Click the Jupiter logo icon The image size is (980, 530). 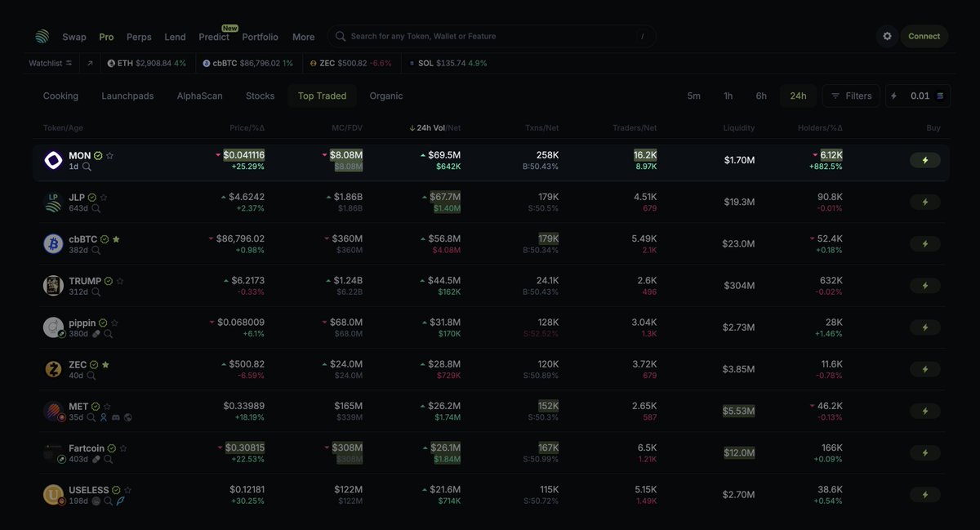tap(42, 37)
